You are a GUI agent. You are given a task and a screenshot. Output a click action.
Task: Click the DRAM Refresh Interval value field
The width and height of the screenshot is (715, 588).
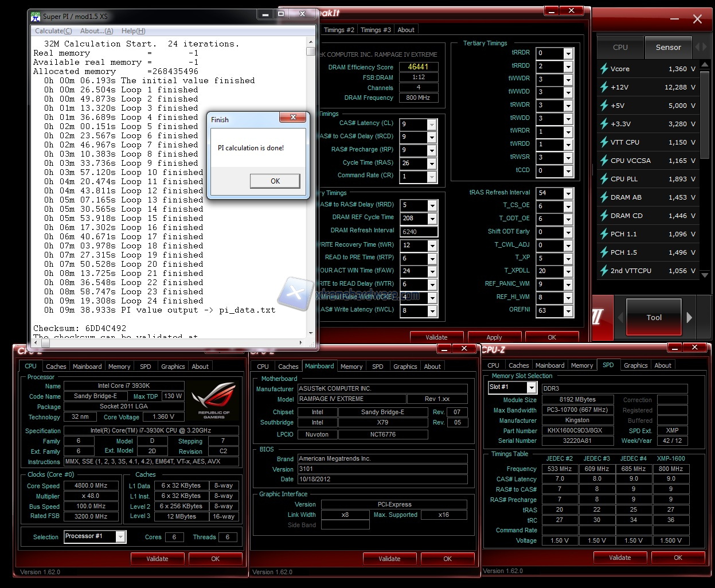click(x=419, y=232)
